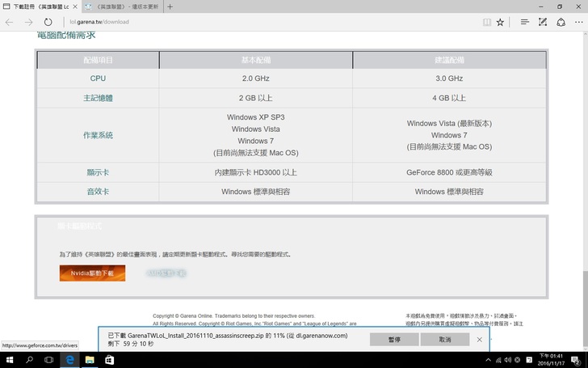This screenshot has width=588, height=368.
Task: Open the Hub panel icon
Action: pyautogui.click(x=525, y=22)
